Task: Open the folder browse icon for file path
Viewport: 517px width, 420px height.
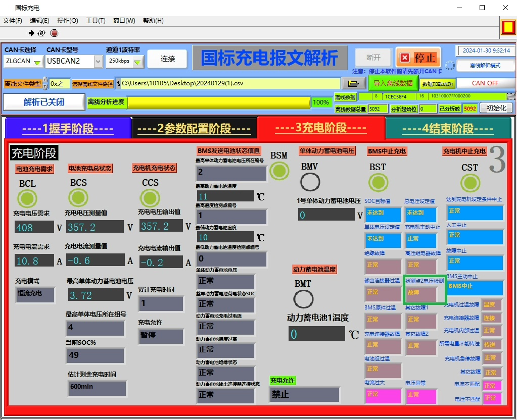Action: coord(354,83)
